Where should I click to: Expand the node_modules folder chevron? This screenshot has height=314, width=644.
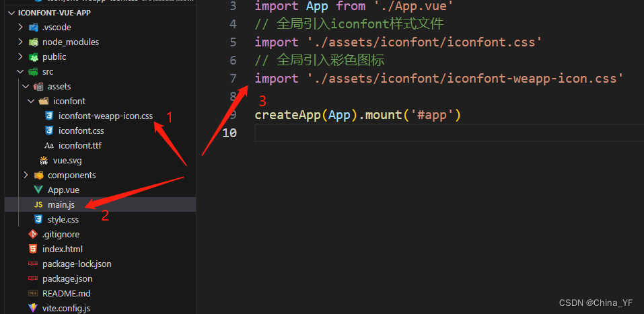click(x=20, y=42)
